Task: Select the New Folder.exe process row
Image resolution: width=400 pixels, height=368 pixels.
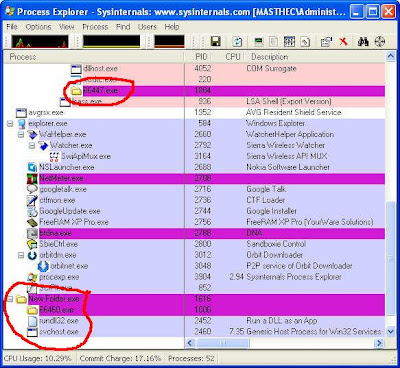Action: click(x=194, y=299)
